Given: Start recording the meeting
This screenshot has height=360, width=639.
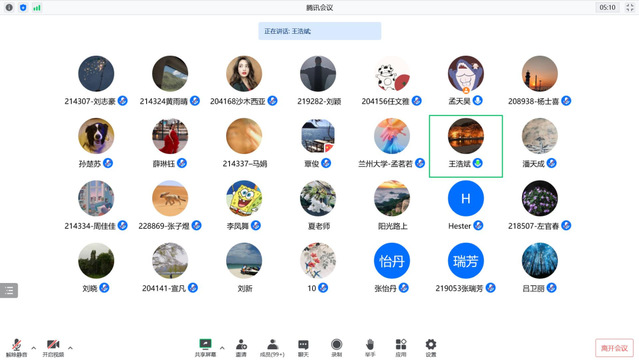Looking at the screenshot, I should point(337,348).
